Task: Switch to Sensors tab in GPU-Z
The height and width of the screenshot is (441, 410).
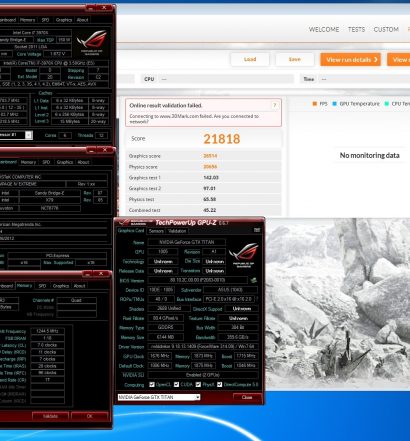Action: [x=156, y=231]
